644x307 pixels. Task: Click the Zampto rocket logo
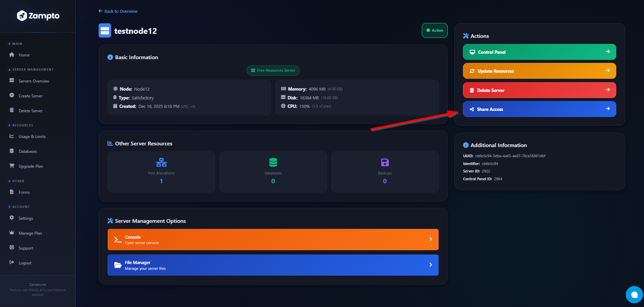[22, 16]
